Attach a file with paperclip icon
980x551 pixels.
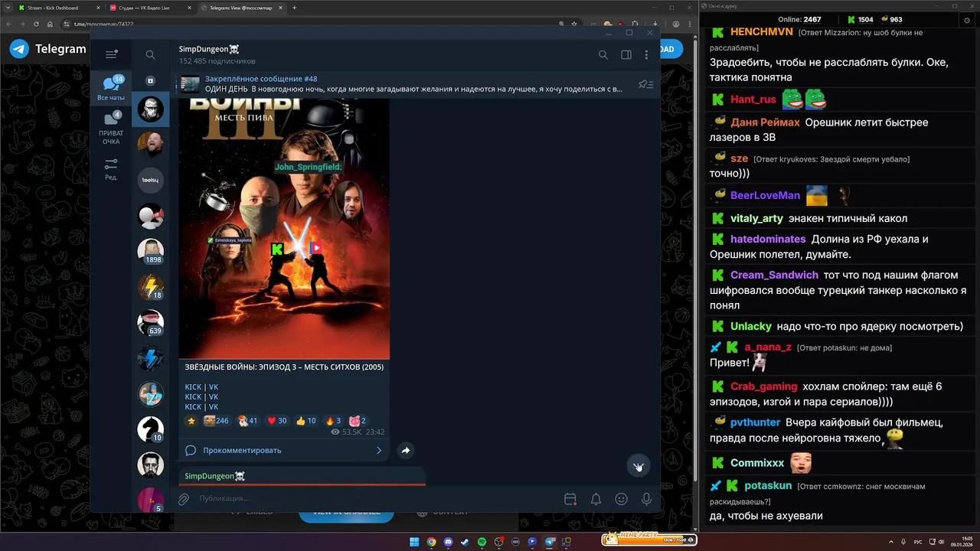(184, 499)
